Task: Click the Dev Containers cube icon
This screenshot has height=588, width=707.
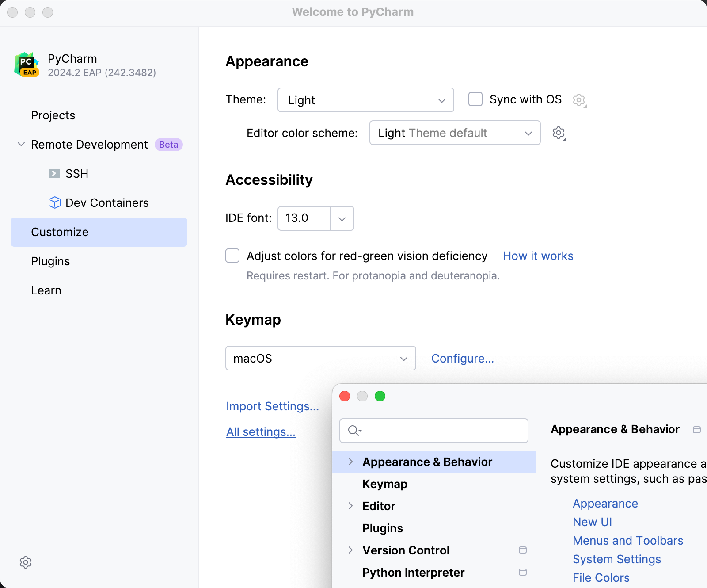Action: click(54, 202)
